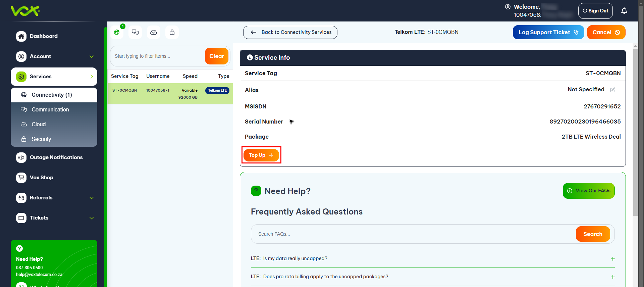644x287 pixels.
Task: Select the ST-0CMQBN service row
Action: (x=170, y=94)
